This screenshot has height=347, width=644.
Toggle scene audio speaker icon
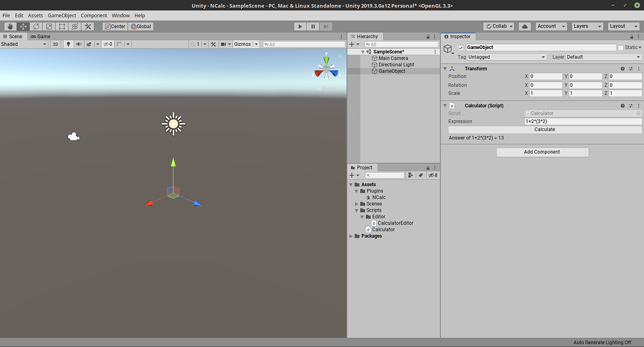[78, 44]
